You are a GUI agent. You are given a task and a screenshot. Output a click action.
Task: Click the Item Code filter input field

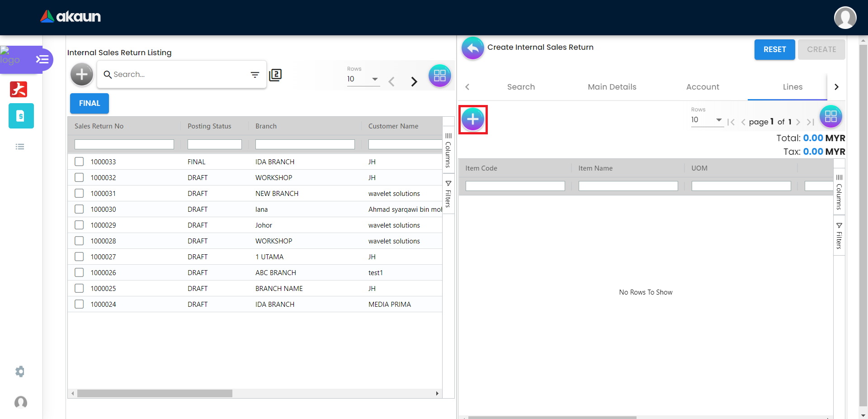(515, 186)
